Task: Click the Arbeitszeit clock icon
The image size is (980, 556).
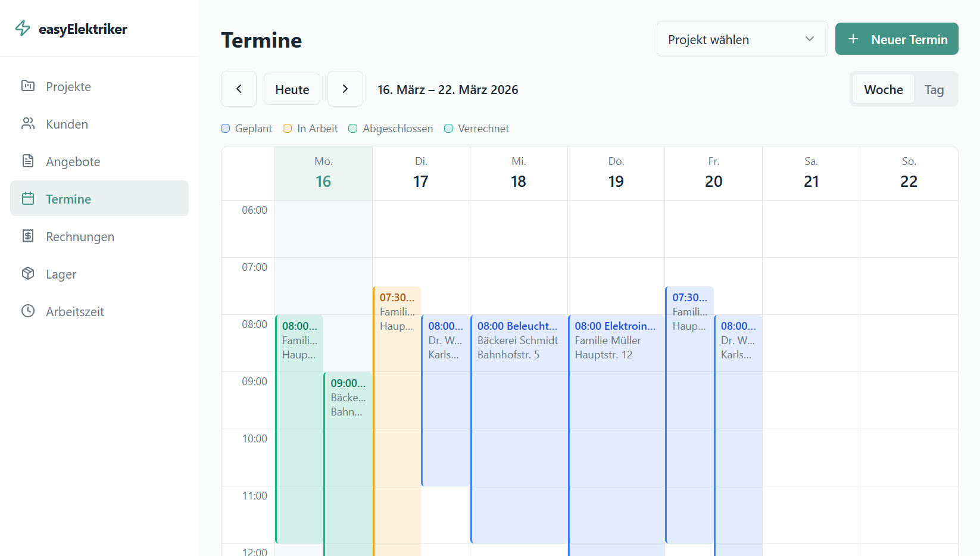Action: pos(28,311)
